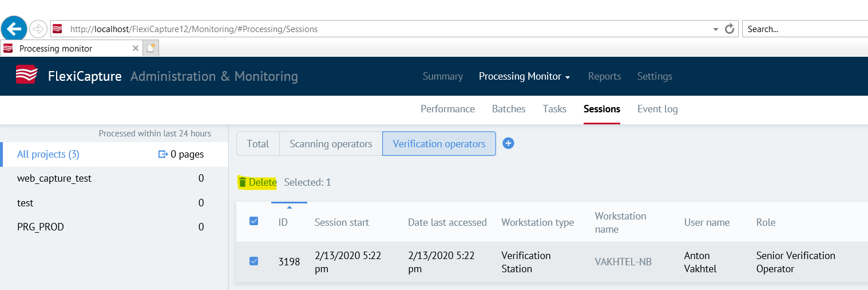
Task: Sort by the Workstation type column
Action: (x=537, y=222)
